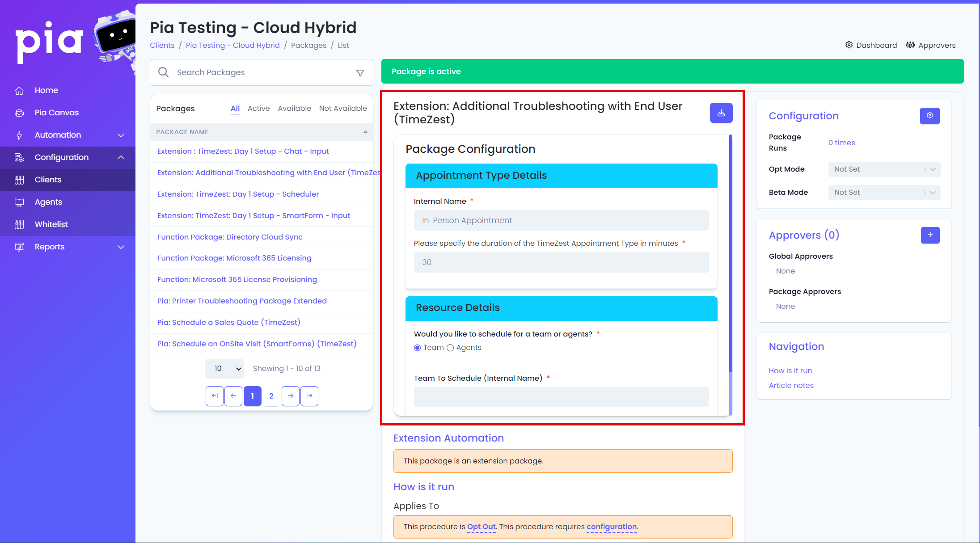Open TimeZest: Day 1 Setup - SmartForm - Input
This screenshot has width=980, height=543.
tap(253, 215)
